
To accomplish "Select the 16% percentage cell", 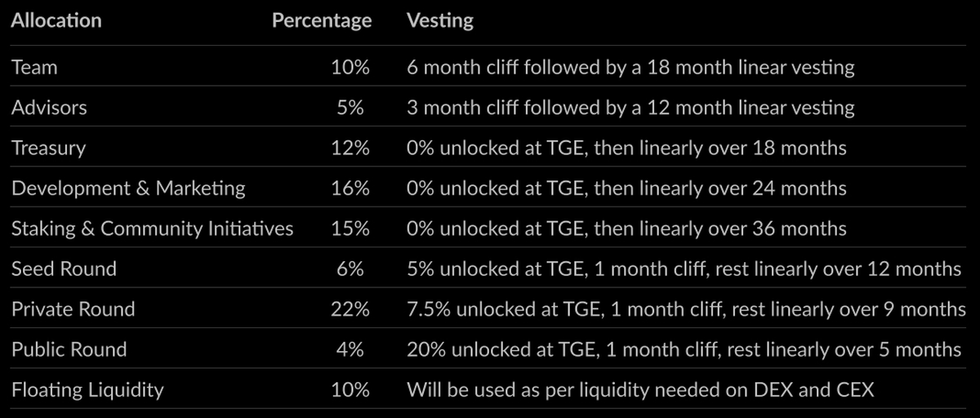I will coord(350,189).
